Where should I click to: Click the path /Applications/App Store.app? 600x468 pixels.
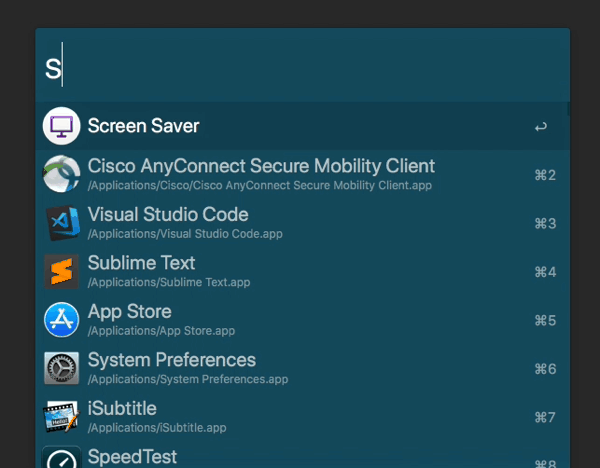(x=161, y=331)
